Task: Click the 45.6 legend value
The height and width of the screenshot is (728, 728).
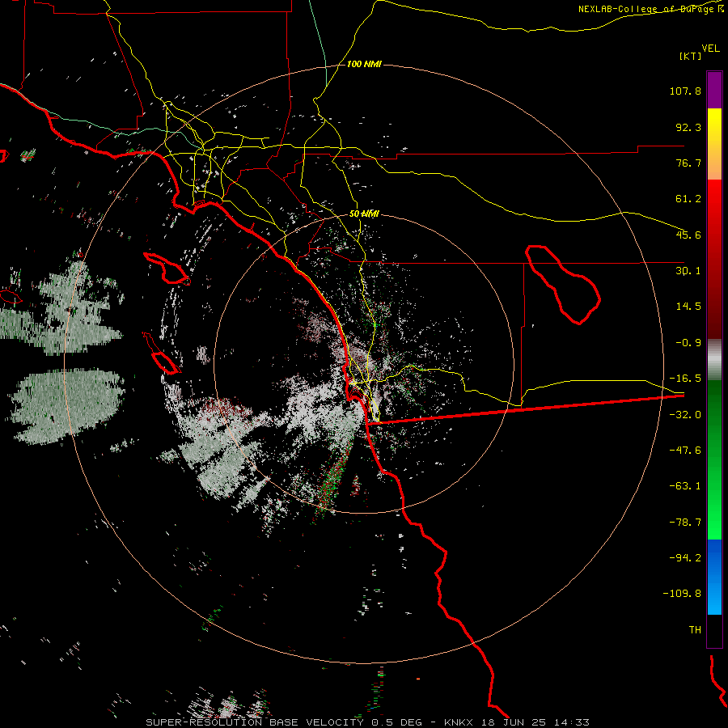Action: tap(688, 235)
